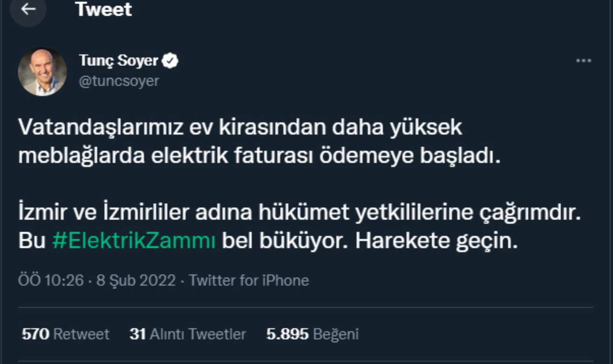613x364 pixels.
Task: Click the line starting with Vatandaşlarımız
Action: 240,127
